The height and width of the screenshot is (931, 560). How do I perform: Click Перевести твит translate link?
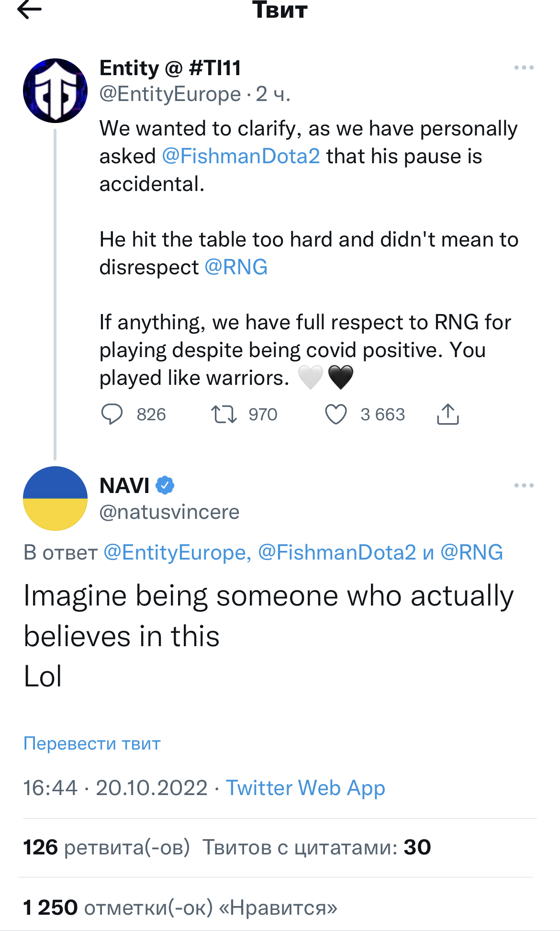[92, 743]
